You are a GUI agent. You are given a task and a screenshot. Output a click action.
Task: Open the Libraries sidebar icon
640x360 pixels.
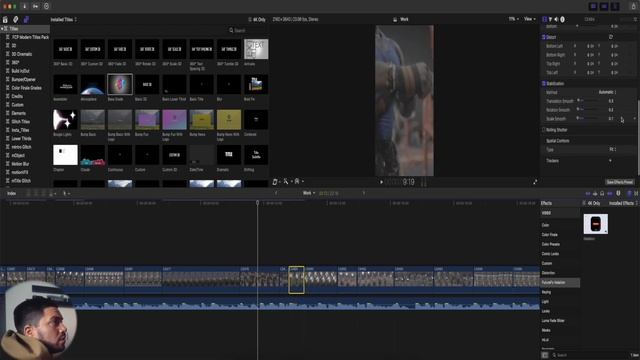(x=5, y=19)
